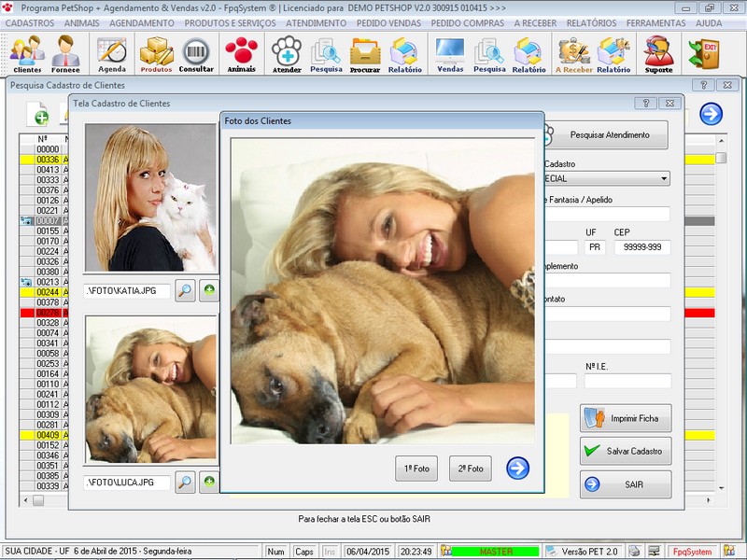Click the magnifier beside KATIA.JPG path
The height and width of the screenshot is (560, 747).
point(185,291)
